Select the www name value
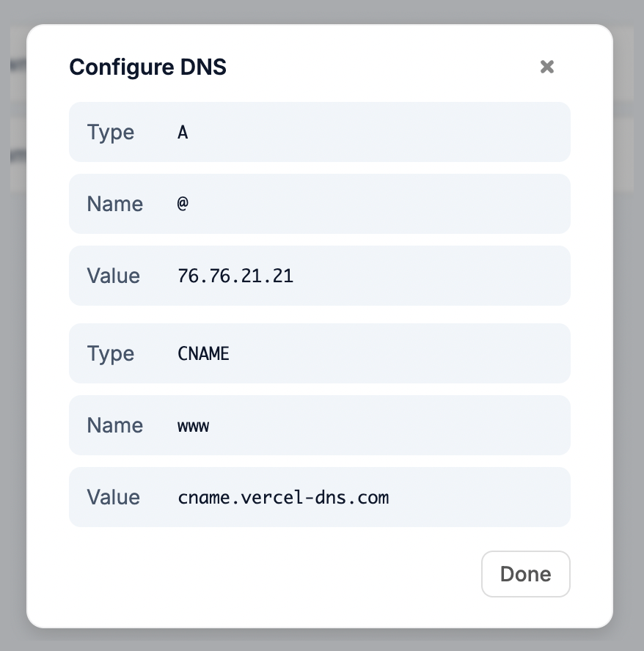Viewport: 644px width, 651px height. tap(193, 425)
